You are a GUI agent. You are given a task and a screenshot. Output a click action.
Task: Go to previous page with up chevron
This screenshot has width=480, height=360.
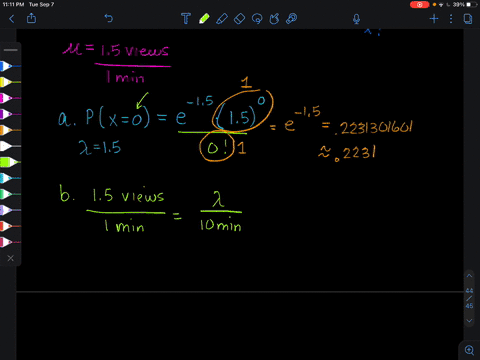click(469, 276)
